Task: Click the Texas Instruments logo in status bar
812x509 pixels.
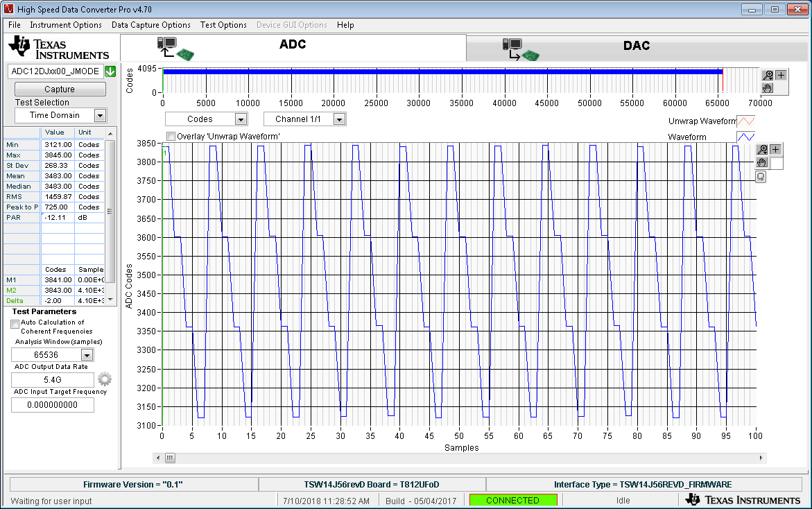Action: (743, 500)
